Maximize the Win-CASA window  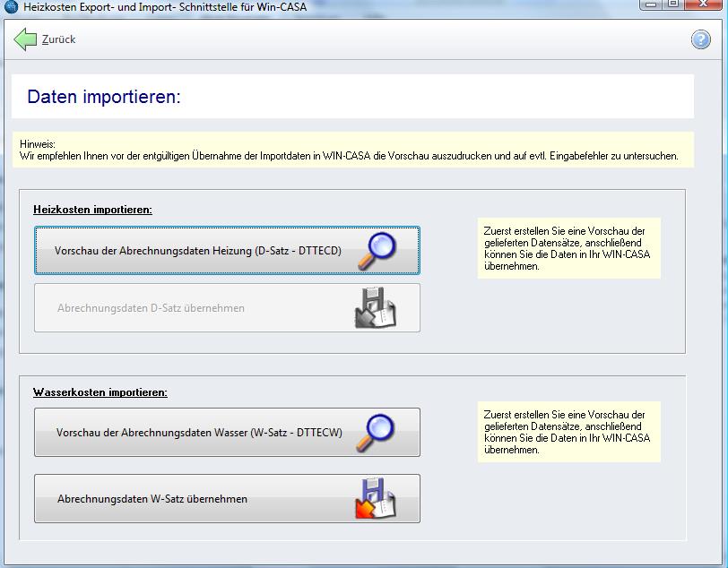click(673, 4)
